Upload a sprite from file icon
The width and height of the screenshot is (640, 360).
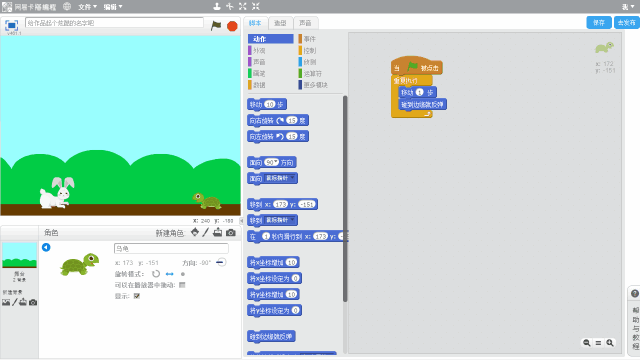tap(218, 232)
